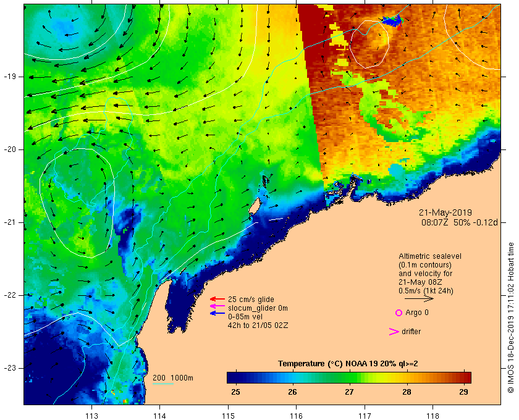
Task: Click the red glide velocity arrow legend
Action: pyautogui.click(x=217, y=299)
